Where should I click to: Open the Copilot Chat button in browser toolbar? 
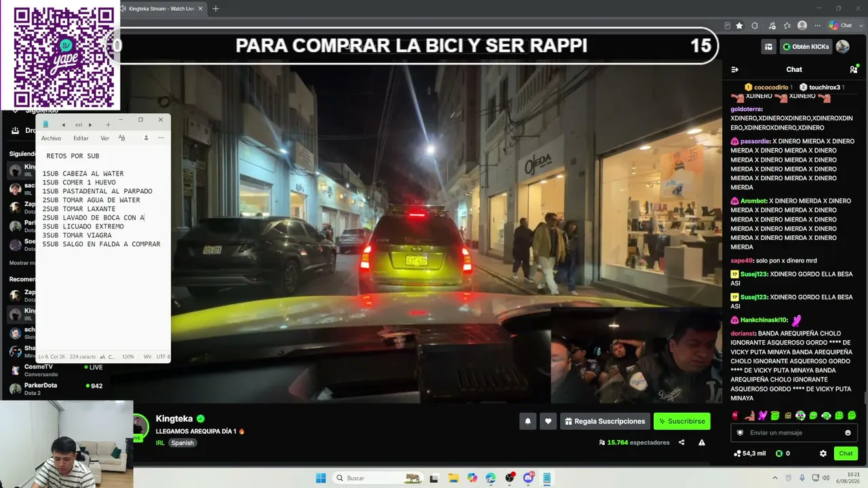[841, 26]
